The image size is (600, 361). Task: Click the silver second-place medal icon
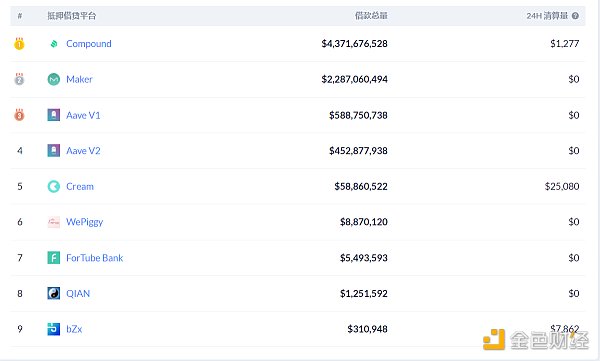(19, 79)
